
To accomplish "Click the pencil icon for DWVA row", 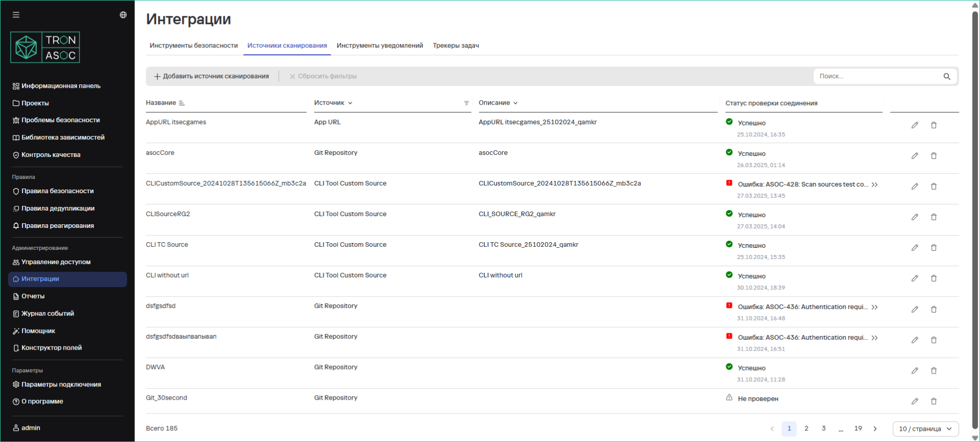I will click(x=915, y=370).
